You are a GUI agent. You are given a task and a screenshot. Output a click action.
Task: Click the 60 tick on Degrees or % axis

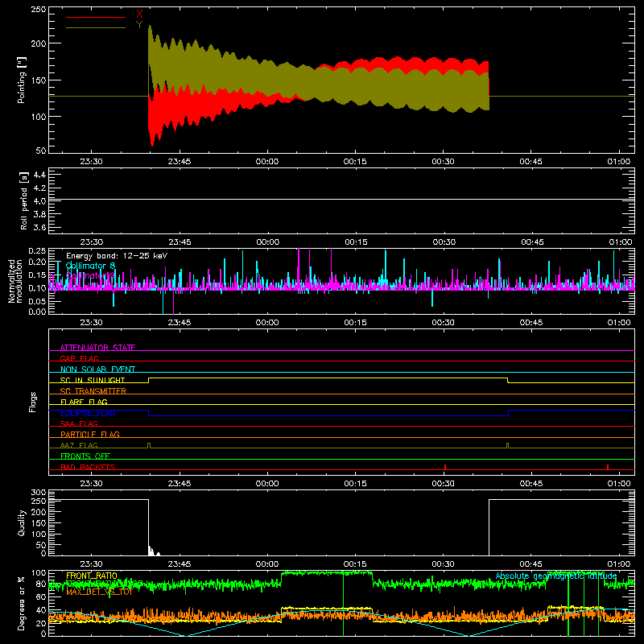point(41,597)
